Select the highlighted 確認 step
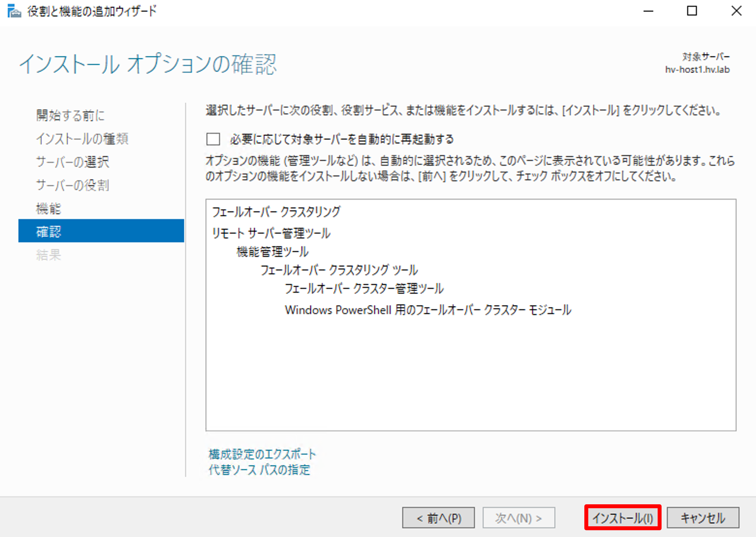Screen dimensions: 756x537 pos(101,231)
